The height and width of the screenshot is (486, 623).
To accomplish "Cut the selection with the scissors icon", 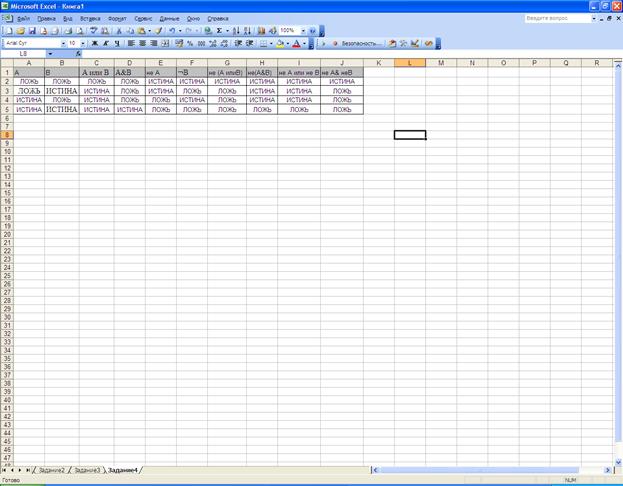I will coord(119,31).
